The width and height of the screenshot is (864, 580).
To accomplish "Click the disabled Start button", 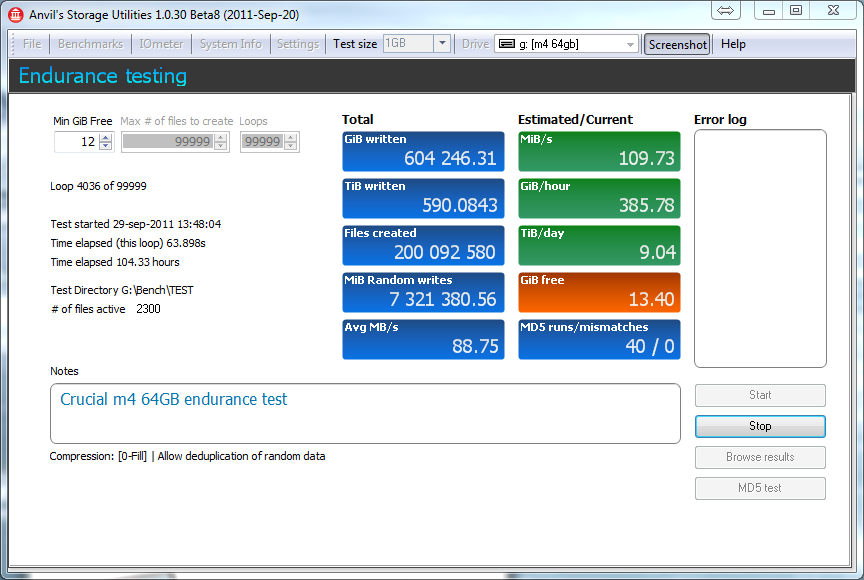I will point(760,395).
